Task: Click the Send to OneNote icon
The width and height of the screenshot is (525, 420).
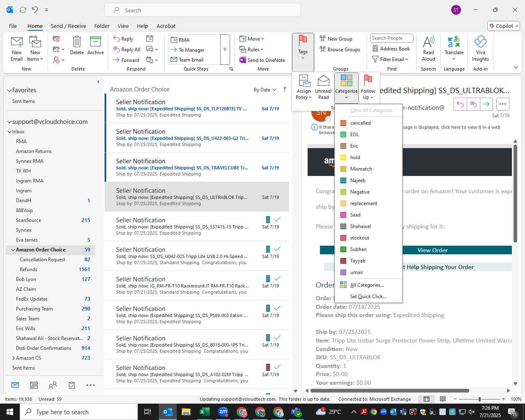Action: click(243, 60)
